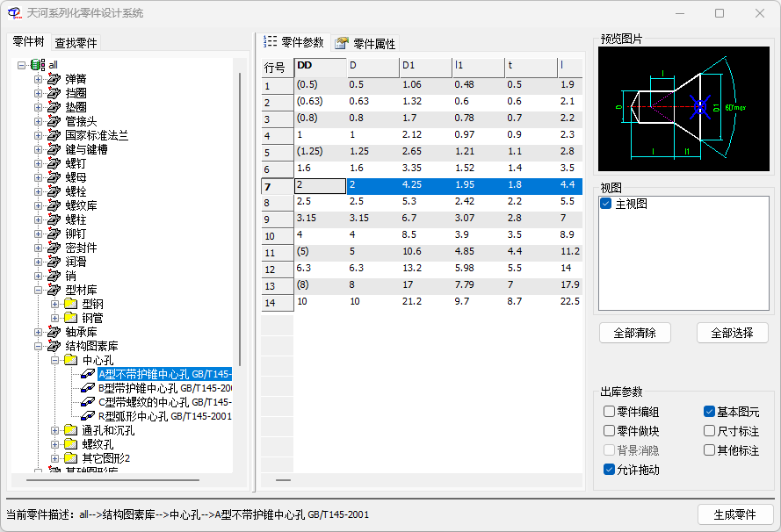Click the 全部清除 button

click(x=634, y=333)
